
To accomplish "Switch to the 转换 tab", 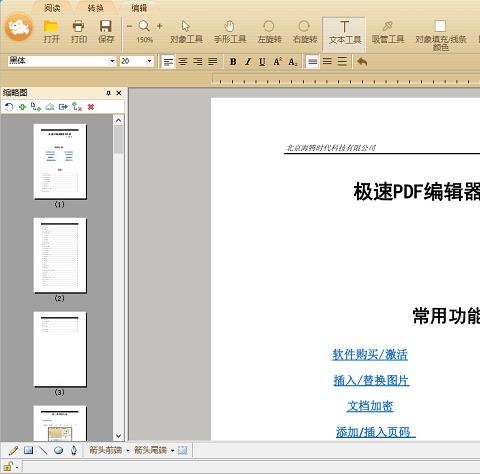I will [x=96, y=8].
